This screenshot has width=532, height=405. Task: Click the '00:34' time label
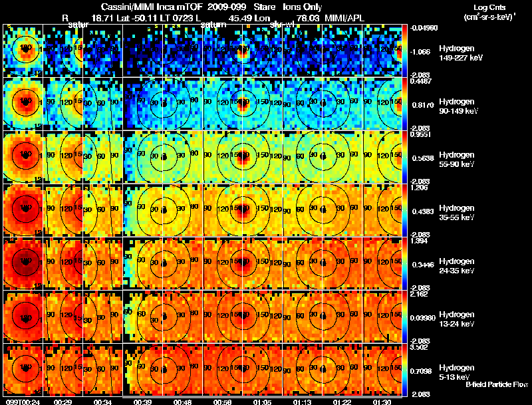tap(102, 402)
